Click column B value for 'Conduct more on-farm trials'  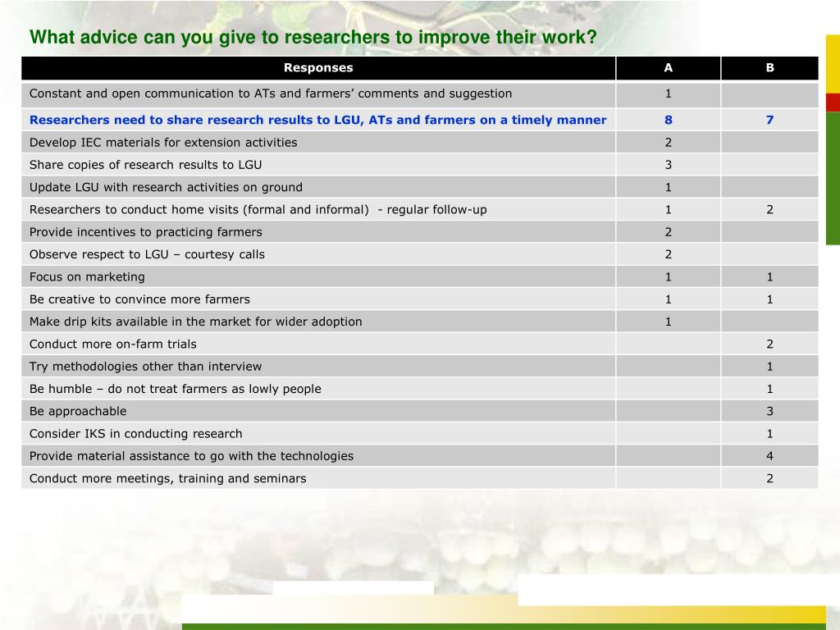coord(769,345)
